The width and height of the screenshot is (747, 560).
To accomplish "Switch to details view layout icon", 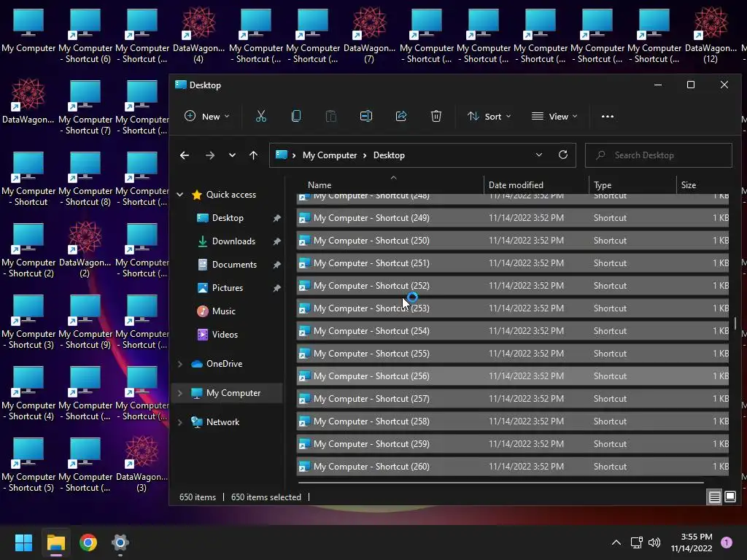I will (x=715, y=497).
